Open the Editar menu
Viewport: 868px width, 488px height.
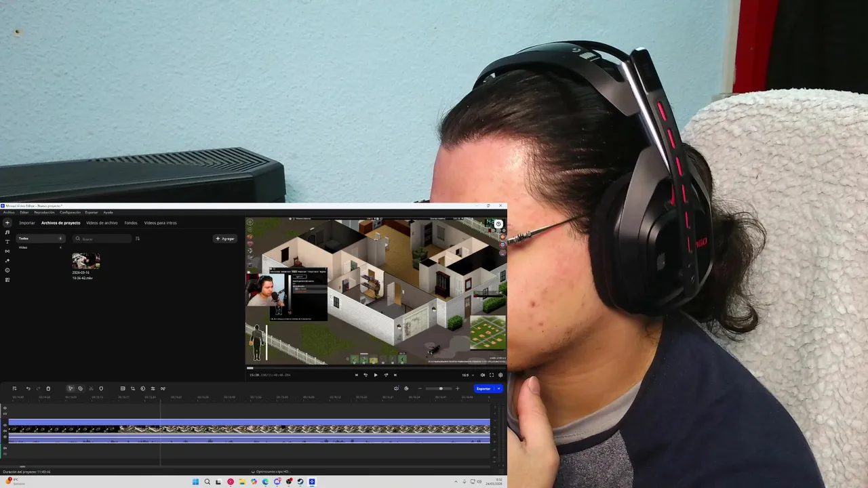[x=24, y=212]
